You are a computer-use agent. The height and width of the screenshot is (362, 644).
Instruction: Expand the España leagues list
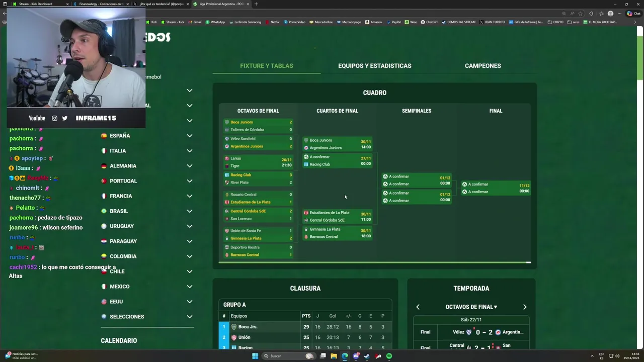pyautogui.click(x=190, y=136)
